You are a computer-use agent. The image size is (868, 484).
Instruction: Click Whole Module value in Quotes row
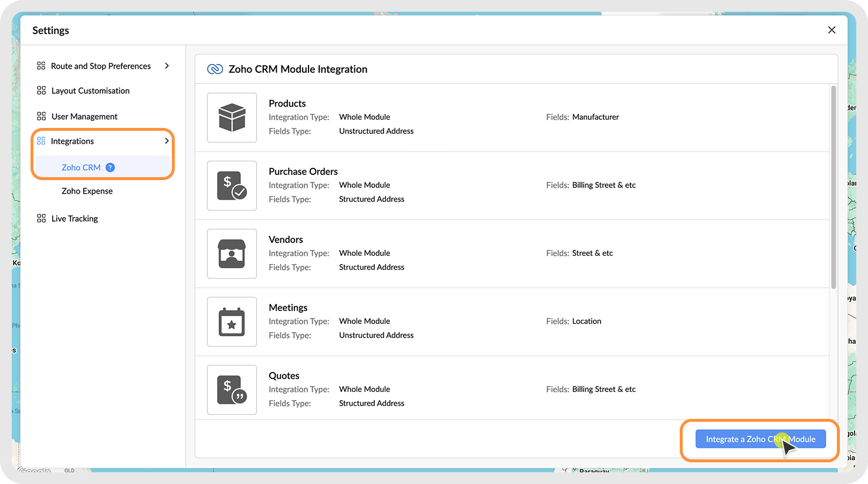(x=365, y=390)
